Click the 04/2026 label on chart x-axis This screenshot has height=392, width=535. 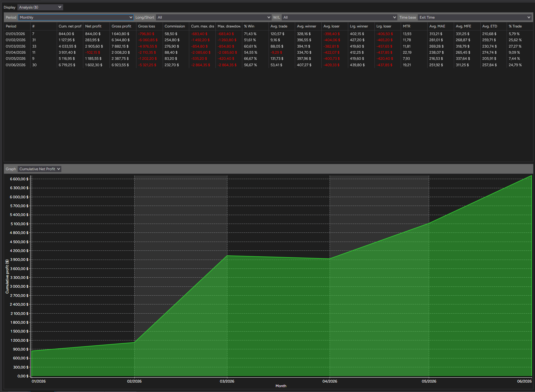(330, 381)
